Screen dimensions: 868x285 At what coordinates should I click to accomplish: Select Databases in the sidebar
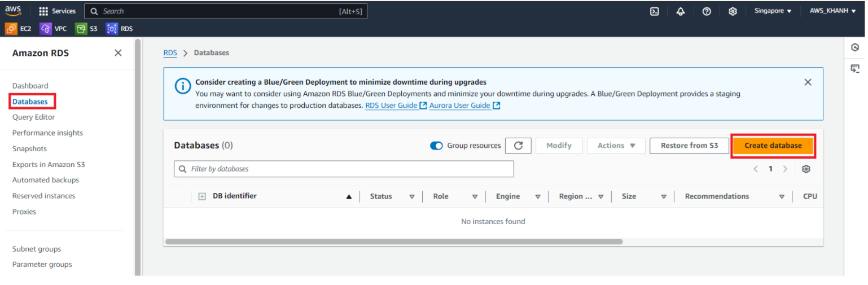[x=30, y=102]
